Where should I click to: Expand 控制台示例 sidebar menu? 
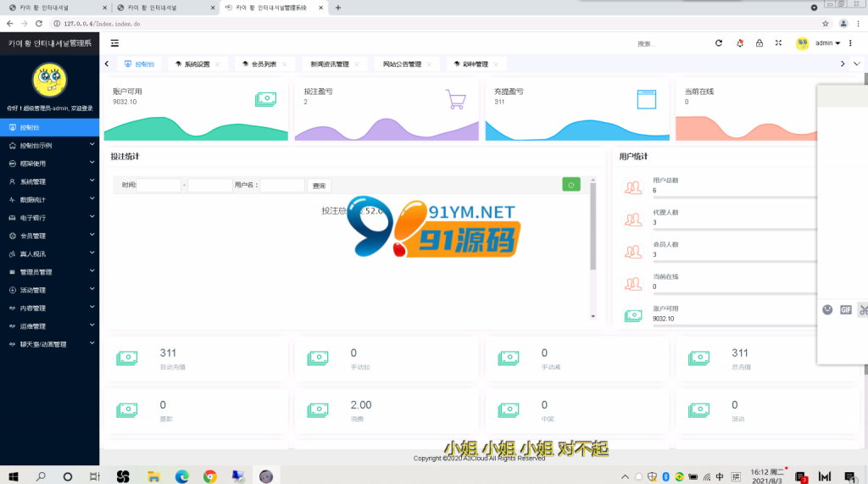coord(50,145)
